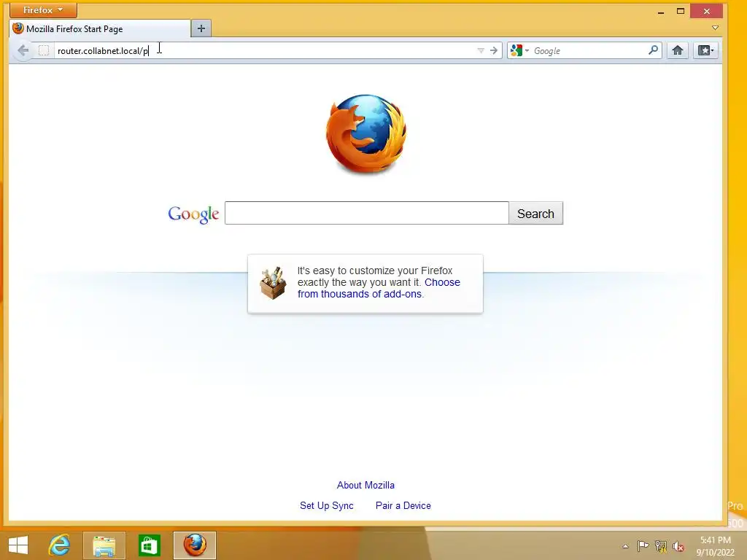This screenshot has width=747, height=560.
Task: Focus the start page Google search field
Action: click(366, 213)
